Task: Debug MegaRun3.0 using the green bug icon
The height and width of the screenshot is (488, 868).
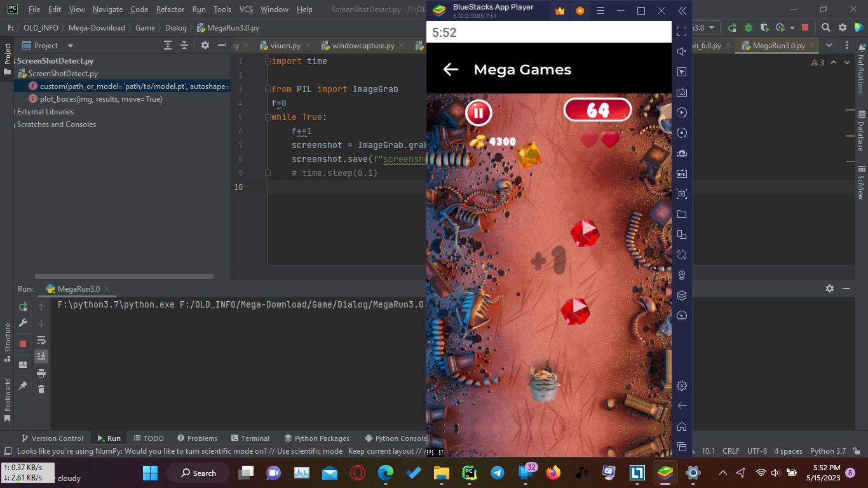Action: tap(749, 27)
